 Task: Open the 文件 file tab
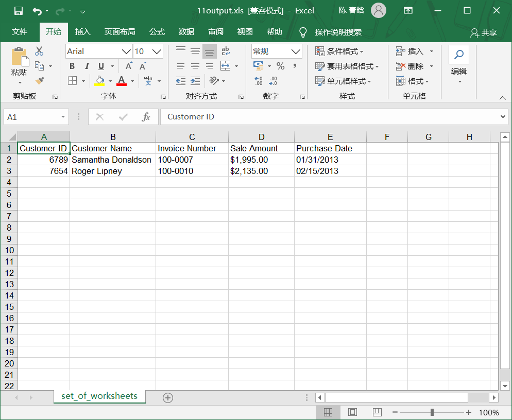pos(19,32)
